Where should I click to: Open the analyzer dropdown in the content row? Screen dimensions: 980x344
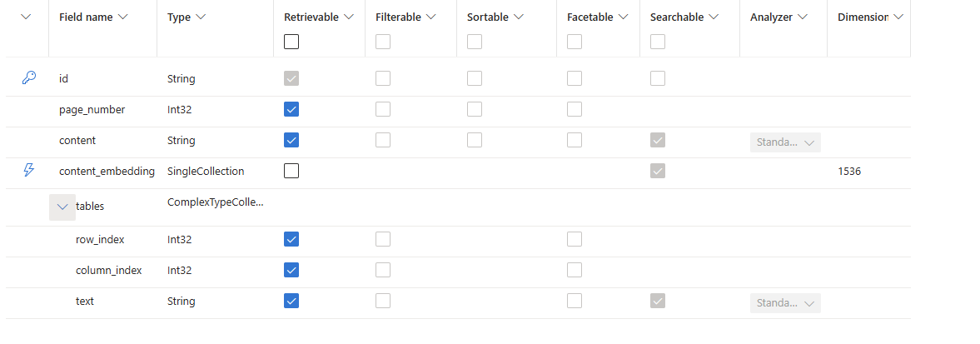(x=785, y=142)
